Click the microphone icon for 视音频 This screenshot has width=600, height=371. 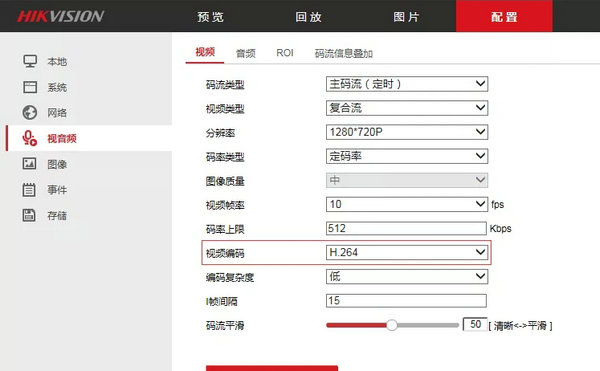[29, 138]
